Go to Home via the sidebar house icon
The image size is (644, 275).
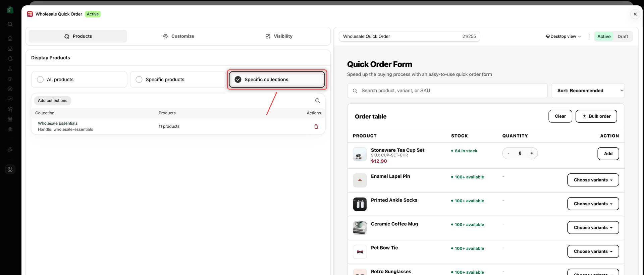(10, 39)
